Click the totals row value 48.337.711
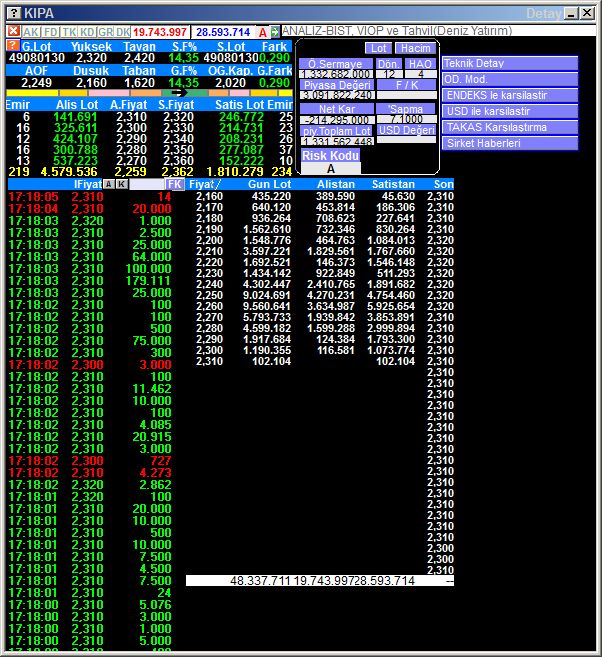Image resolution: width=602 pixels, height=657 pixels. [260, 581]
